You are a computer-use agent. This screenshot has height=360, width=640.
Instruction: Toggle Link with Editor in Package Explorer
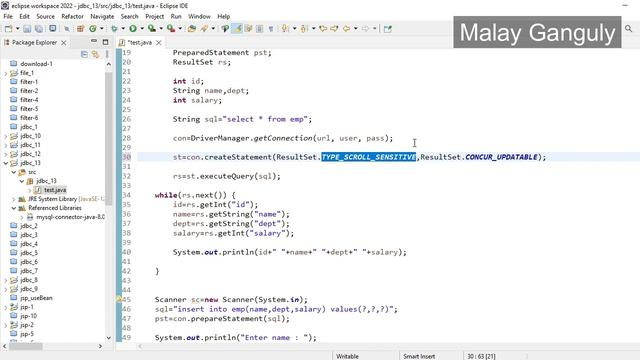point(96,54)
